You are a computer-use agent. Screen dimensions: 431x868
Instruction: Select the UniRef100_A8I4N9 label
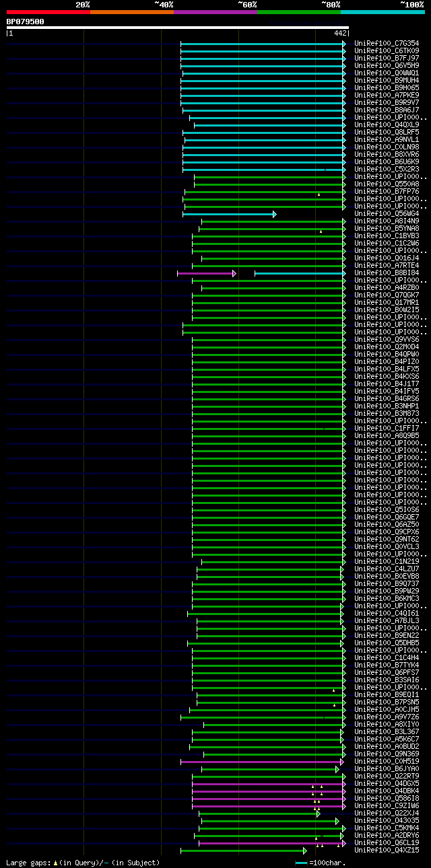pos(387,221)
